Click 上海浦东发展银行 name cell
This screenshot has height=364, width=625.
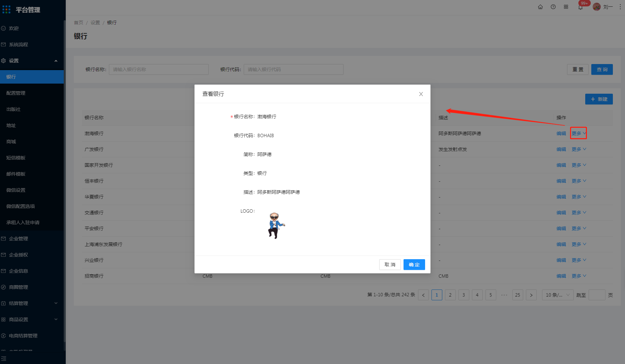pos(103,244)
